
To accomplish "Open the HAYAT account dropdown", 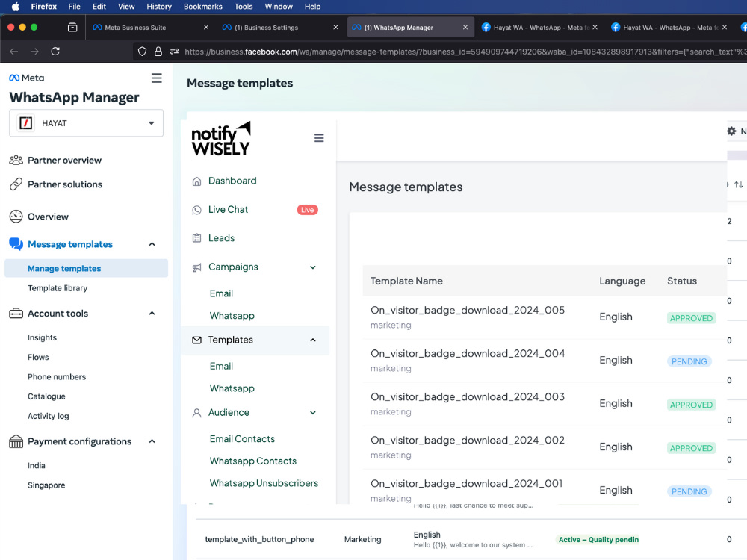I will [x=86, y=123].
